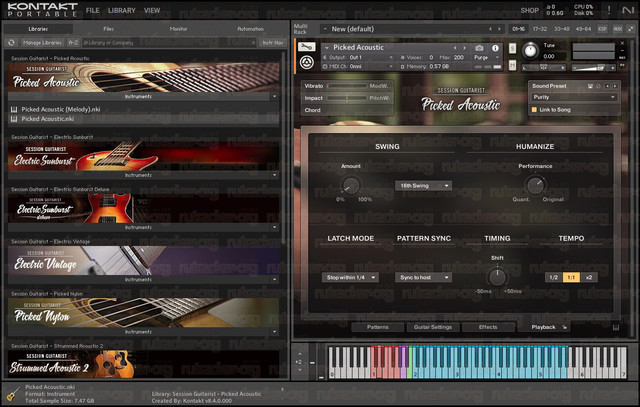The height and width of the screenshot is (407, 640).
Task: Shift keyboard octave down with the arrow
Action: pos(300,370)
